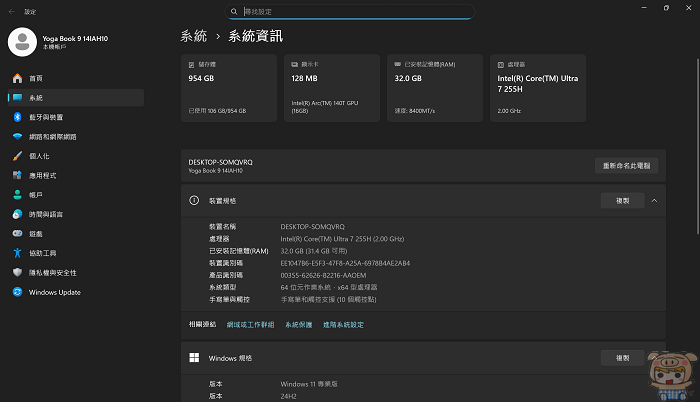Open Windows Update page
Viewport: 700px width, 402px height.
(x=54, y=292)
